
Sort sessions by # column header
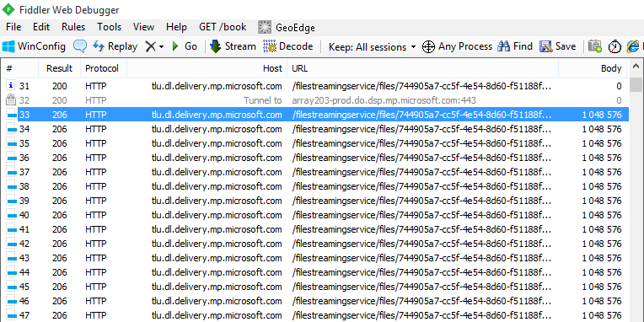(x=19, y=68)
